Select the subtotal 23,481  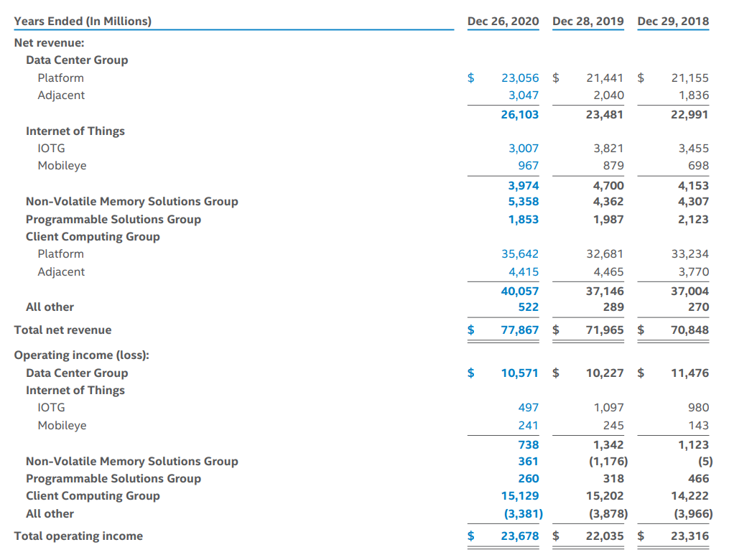(605, 115)
